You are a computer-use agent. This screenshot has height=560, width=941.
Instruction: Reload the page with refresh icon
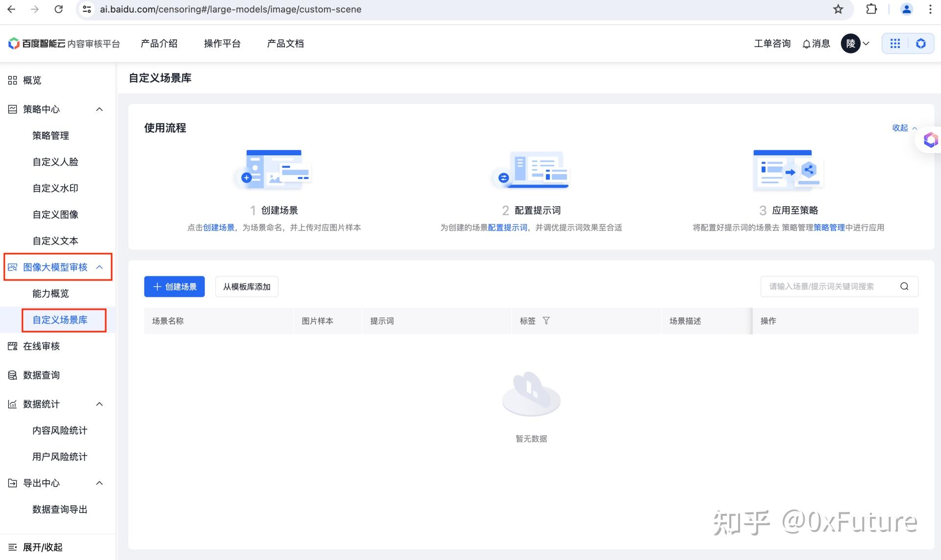point(58,9)
